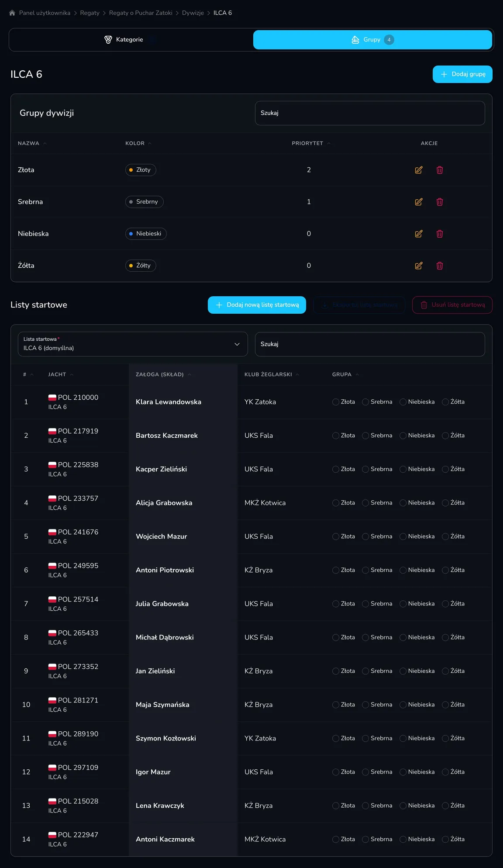This screenshot has height=868, width=503.
Task: Delete the Niebieska group
Action: 440,234
